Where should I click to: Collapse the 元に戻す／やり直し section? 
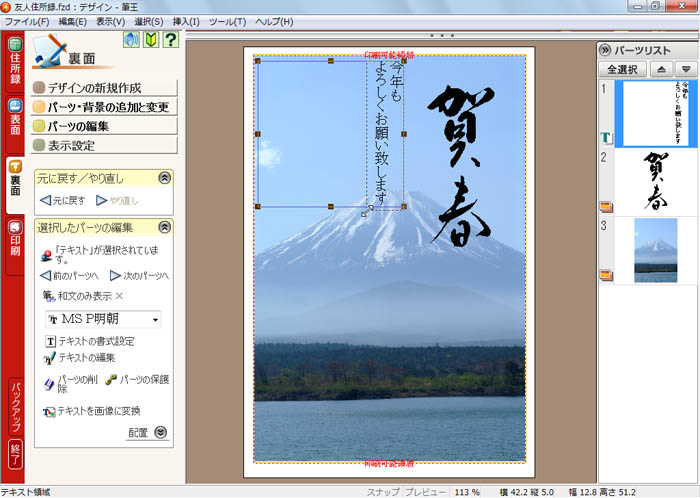coord(165,178)
